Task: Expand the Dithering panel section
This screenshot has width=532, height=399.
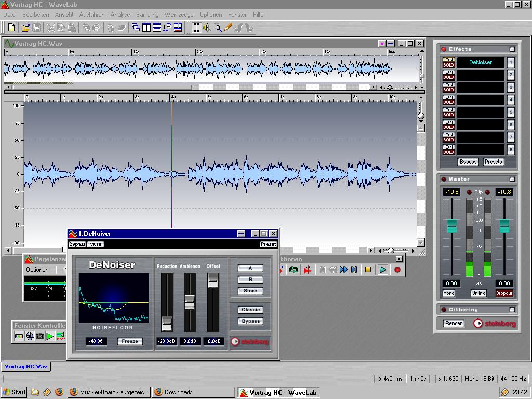Action: pyautogui.click(x=512, y=310)
